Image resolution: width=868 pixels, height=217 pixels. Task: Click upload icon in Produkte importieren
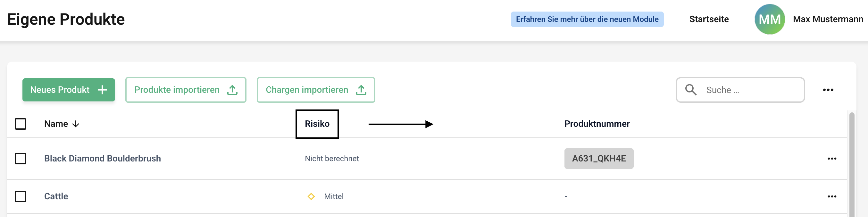232,90
